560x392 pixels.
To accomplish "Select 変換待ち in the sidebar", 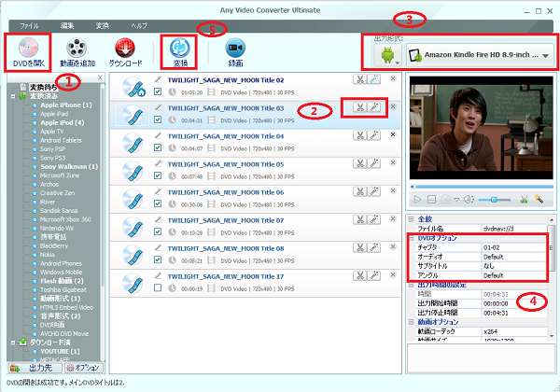I will [43, 87].
